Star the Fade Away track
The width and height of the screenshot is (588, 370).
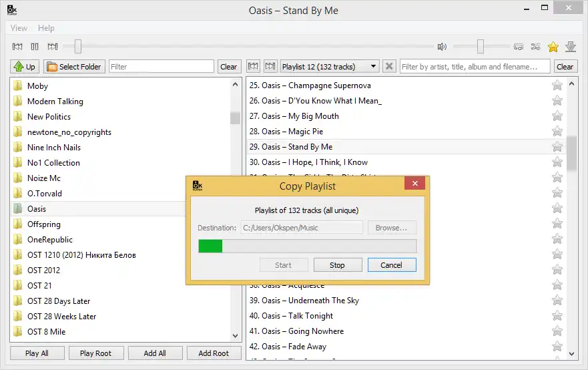pos(557,347)
